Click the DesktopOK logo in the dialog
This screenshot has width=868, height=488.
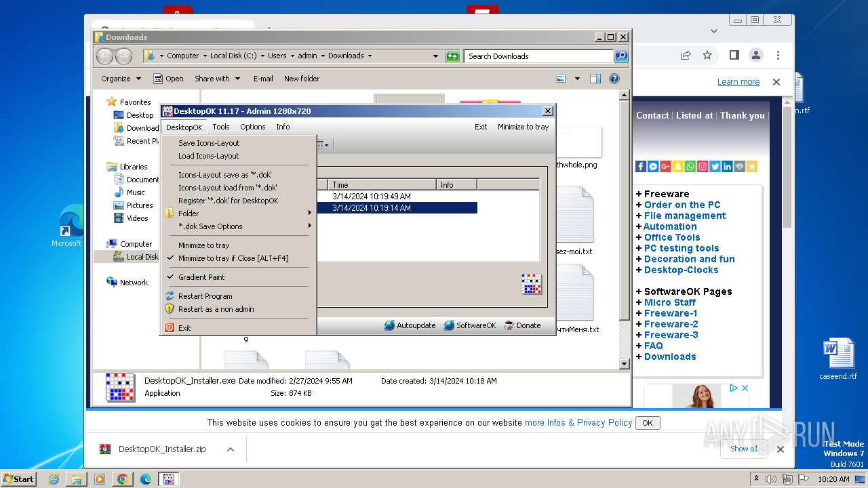pos(532,284)
